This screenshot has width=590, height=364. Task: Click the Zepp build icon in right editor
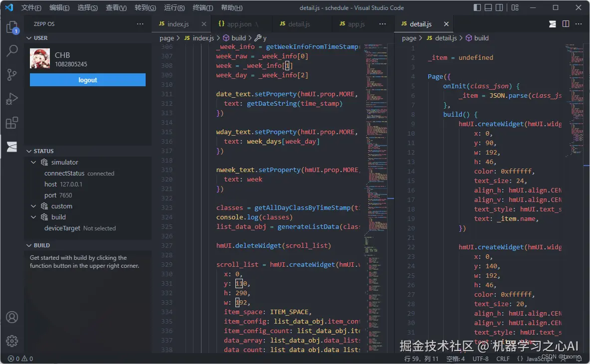(x=553, y=24)
